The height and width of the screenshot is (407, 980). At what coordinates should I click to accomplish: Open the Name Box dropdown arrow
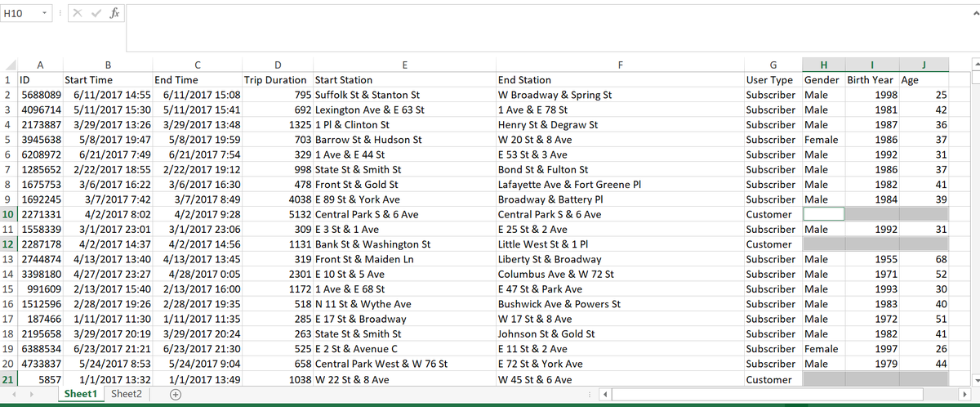point(42,13)
